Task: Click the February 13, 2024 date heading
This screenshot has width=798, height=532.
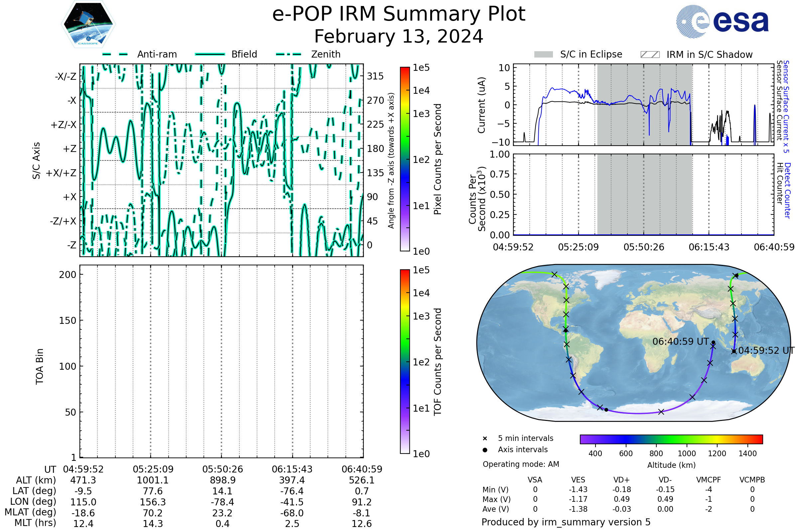Action: (399, 37)
